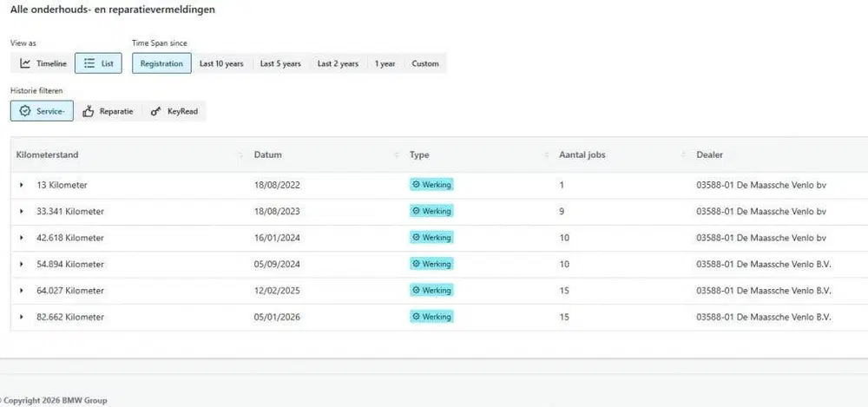Click dealer cell for 16/01/2024 entry
The image size is (868, 407).
[761, 238]
